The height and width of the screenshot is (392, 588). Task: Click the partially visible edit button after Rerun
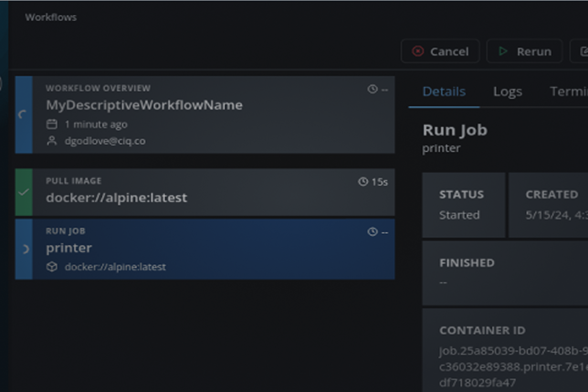[581, 51]
